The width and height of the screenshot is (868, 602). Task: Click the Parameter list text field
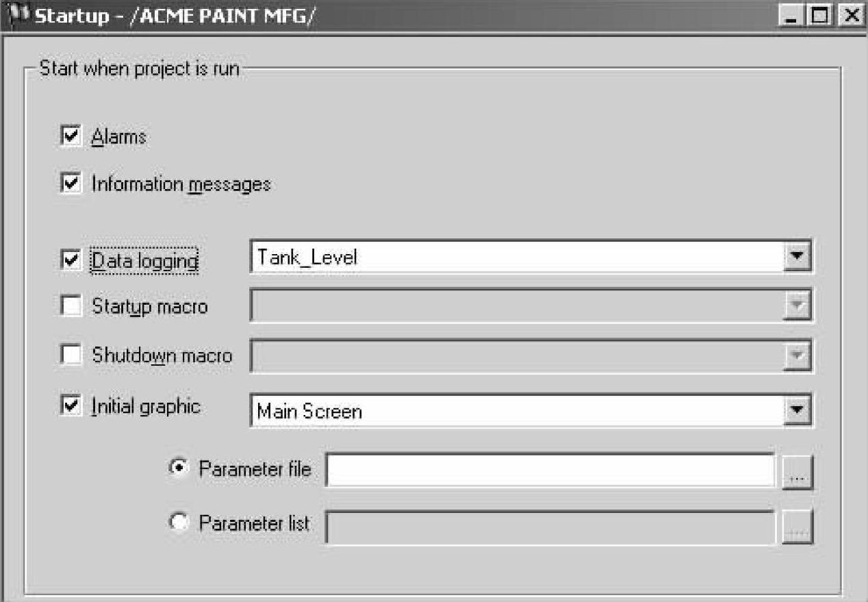[550, 526]
